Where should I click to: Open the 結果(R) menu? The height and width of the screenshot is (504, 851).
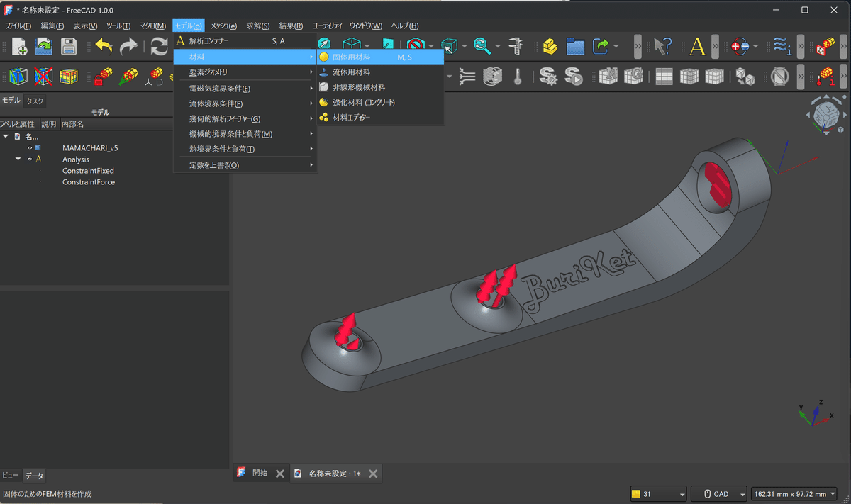tap(291, 26)
